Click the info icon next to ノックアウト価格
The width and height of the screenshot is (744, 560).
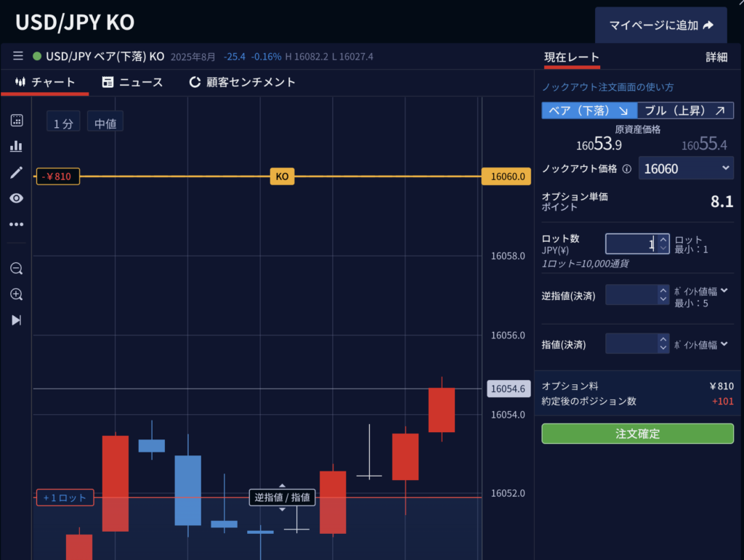626,169
